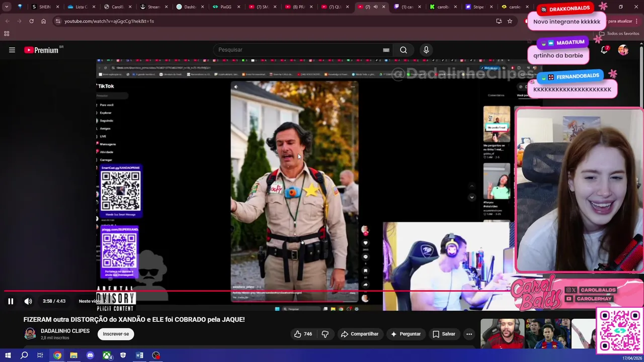
Task: Go back in browser history
Action: [x=7, y=21]
